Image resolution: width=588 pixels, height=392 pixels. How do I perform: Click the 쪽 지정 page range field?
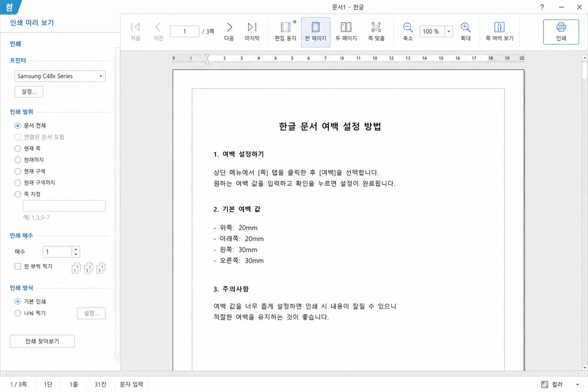pos(64,206)
